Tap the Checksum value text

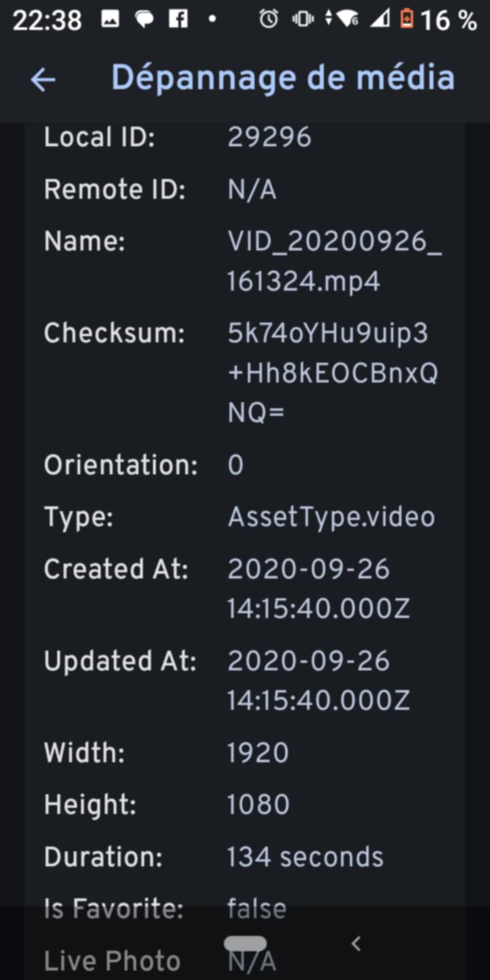pyautogui.click(x=332, y=373)
